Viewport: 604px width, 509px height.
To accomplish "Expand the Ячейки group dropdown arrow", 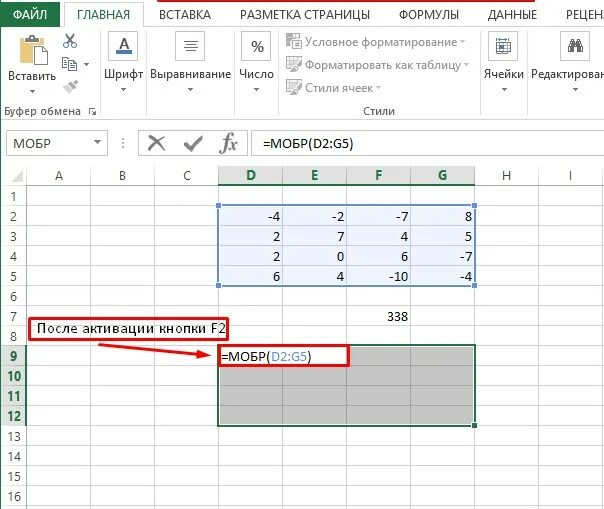I will pyautogui.click(x=504, y=89).
